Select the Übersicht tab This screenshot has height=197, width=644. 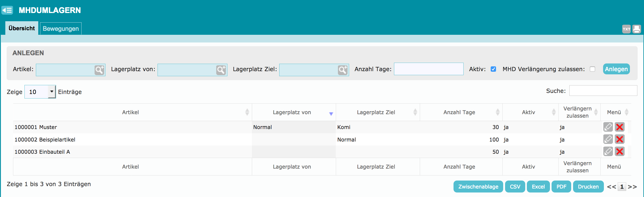click(22, 28)
